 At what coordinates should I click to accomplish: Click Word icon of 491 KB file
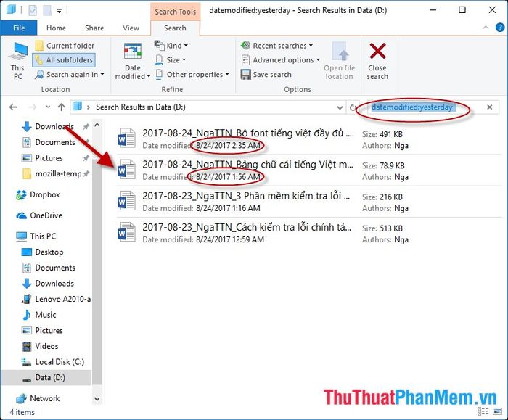pos(126,139)
